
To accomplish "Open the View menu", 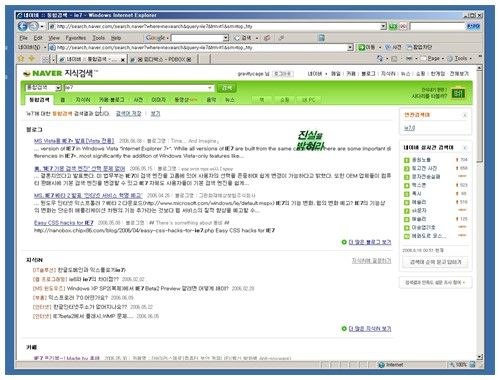I will pos(54,38).
